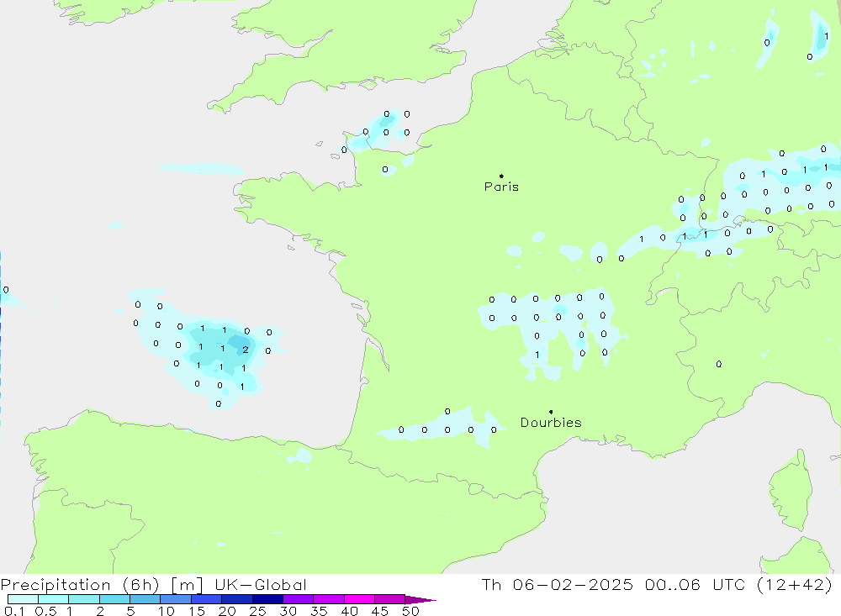Click the 'UK-Global' model name
Image resolution: width=841 pixels, height=616 pixels.
pyautogui.click(x=261, y=585)
